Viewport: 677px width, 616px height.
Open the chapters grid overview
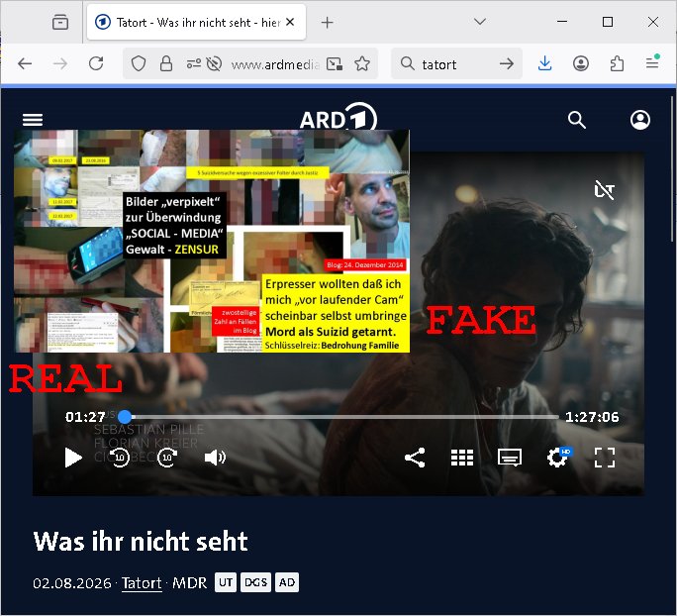pyautogui.click(x=462, y=458)
